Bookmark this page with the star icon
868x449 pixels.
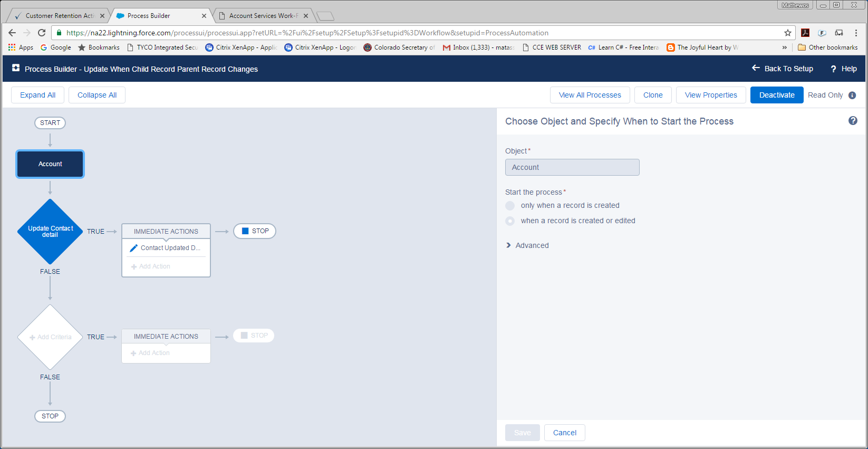(x=788, y=33)
